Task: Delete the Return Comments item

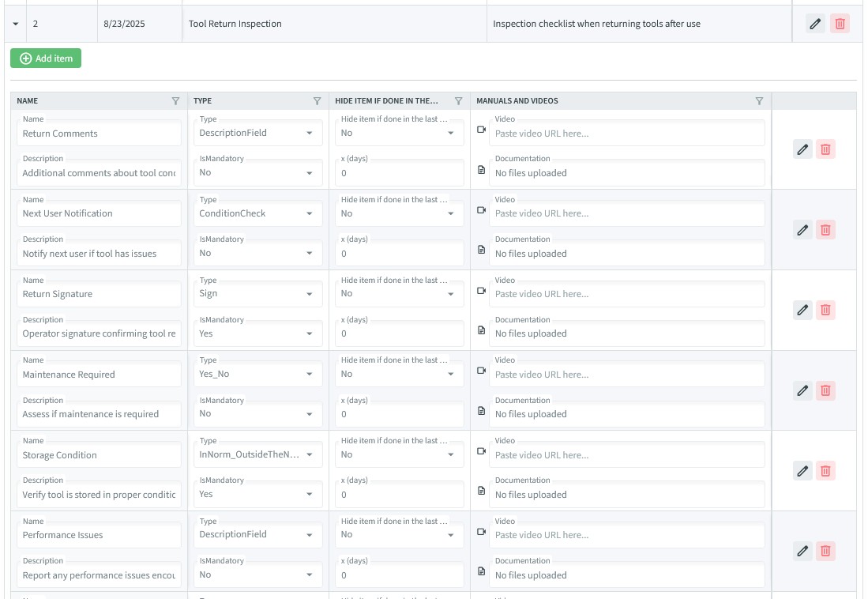Action: (x=825, y=149)
